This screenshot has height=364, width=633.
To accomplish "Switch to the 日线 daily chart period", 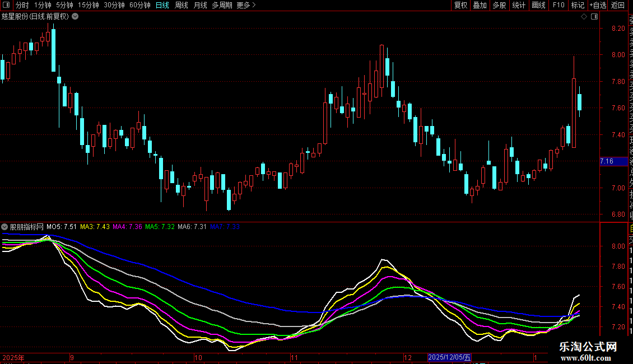I will 162,5.
